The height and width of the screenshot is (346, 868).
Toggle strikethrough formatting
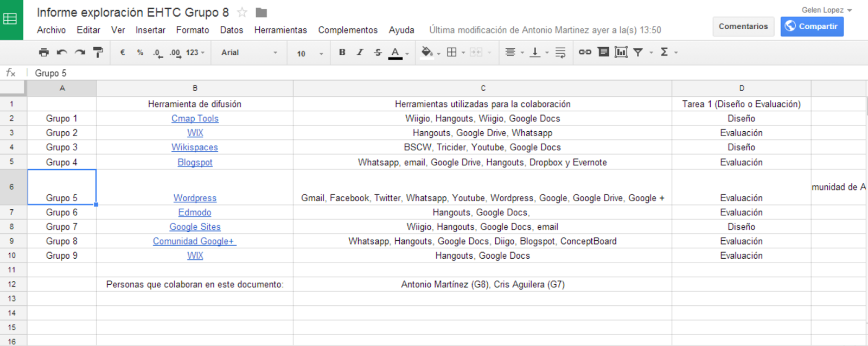pyautogui.click(x=378, y=52)
